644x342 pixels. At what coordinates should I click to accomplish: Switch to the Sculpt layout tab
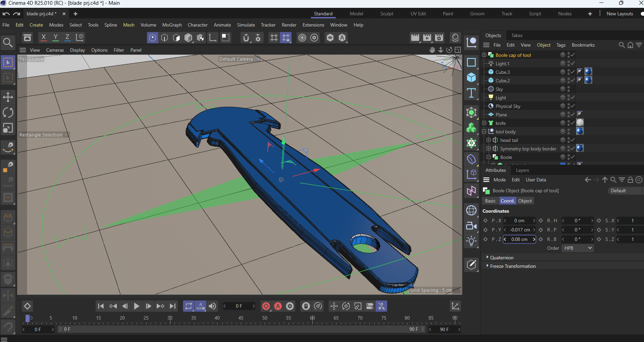pyautogui.click(x=386, y=14)
